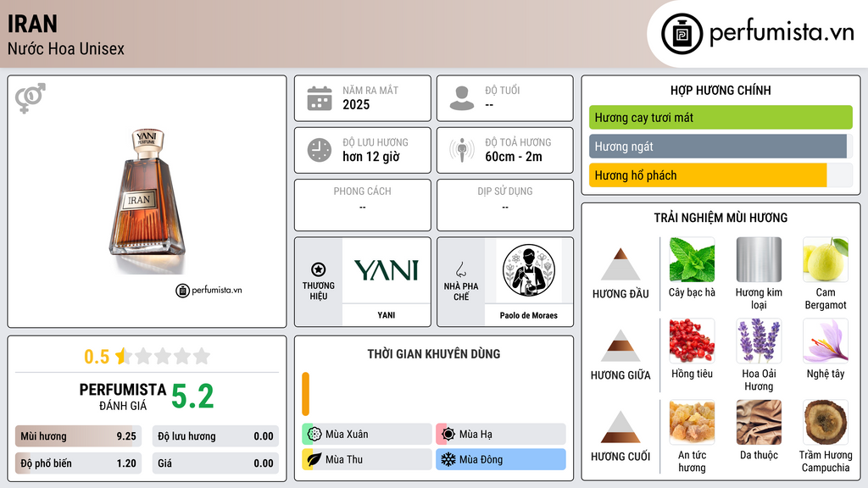
Task: Click the Nước Hoa Unisex subtitle
Action: tap(66, 48)
